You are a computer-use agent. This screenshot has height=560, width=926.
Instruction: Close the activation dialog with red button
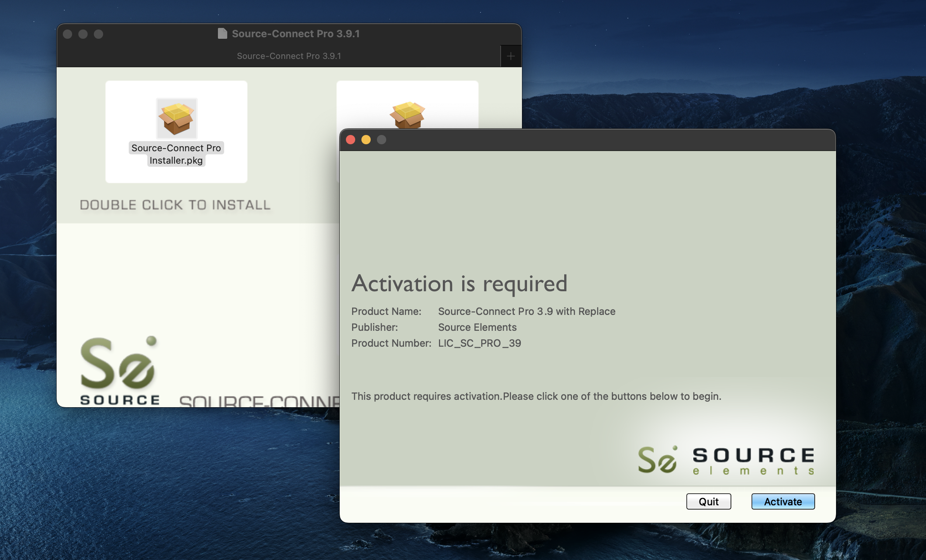pos(351,140)
